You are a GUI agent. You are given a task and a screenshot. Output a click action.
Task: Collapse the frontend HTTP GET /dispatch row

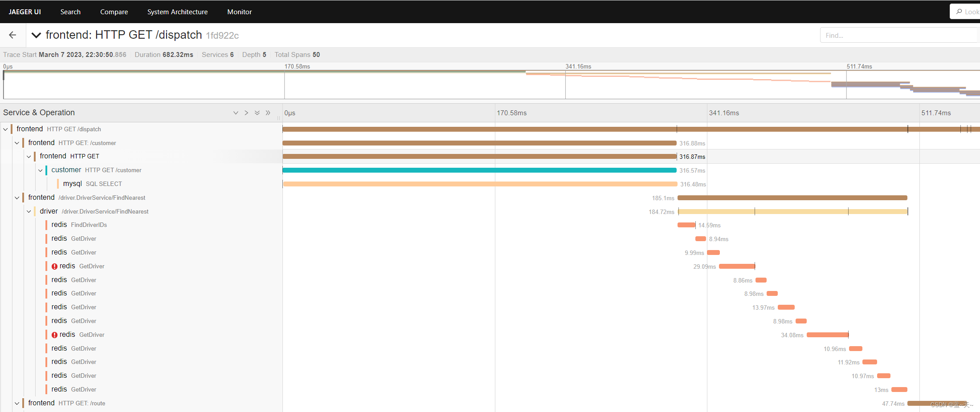tap(5, 129)
